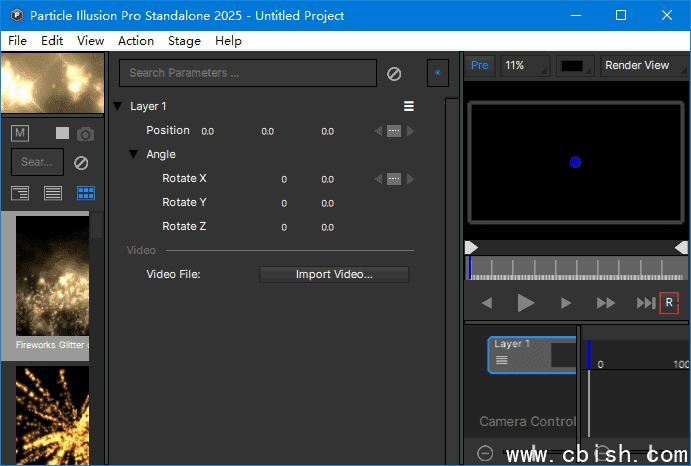Screen dimensions: 691x466
Task: Switch the library to list view
Action: pyautogui.click(x=53, y=193)
